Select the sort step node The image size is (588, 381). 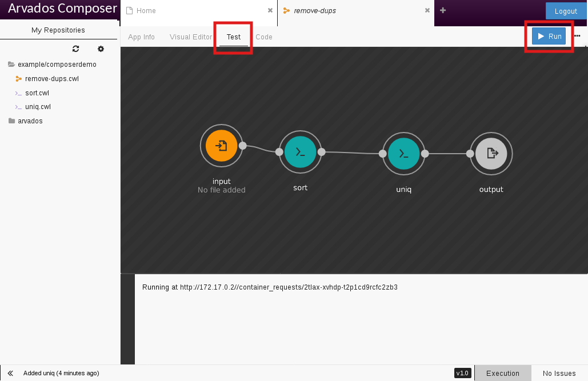coord(300,153)
